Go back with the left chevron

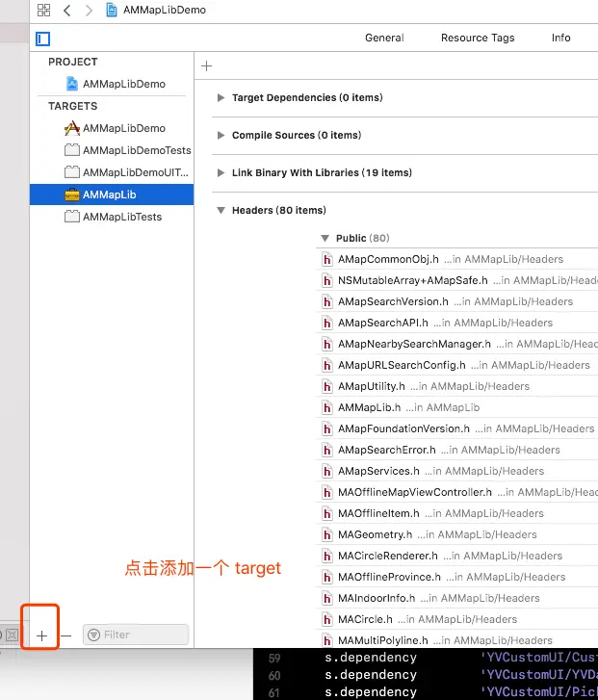(67, 10)
